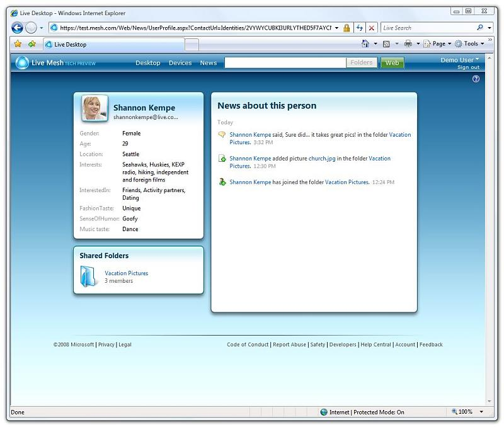The image size is (504, 427).
Task: Click the toolbar overflow chevron
Action: click(490, 40)
